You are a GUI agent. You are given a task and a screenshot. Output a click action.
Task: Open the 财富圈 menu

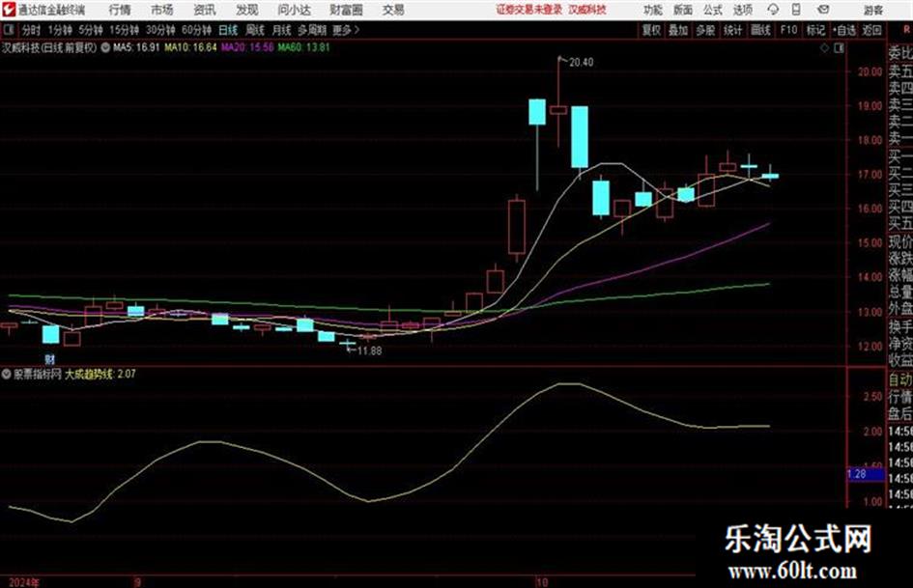pos(347,10)
